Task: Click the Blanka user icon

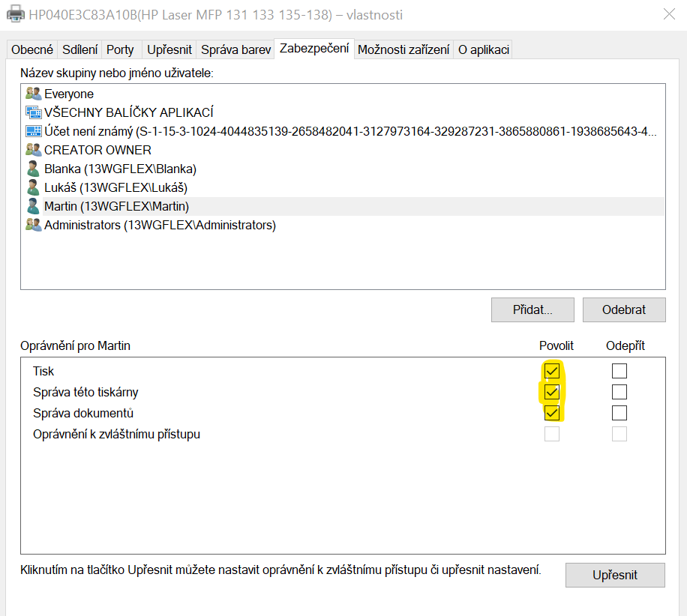Action: point(33,169)
